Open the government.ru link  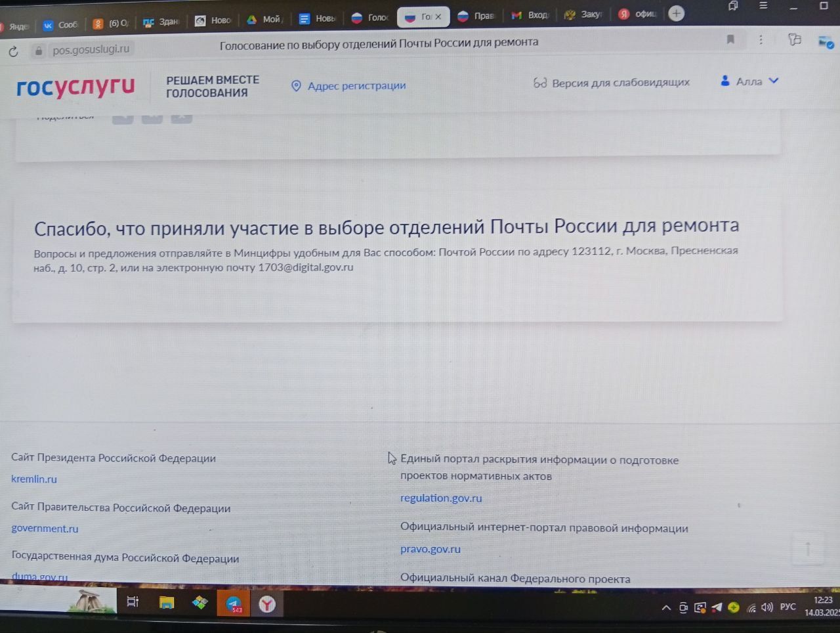(45, 529)
